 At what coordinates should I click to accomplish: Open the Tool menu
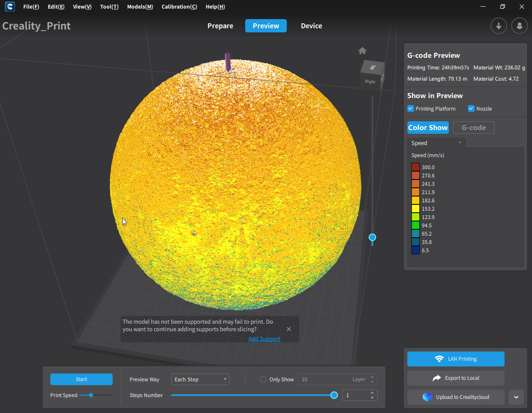(109, 7)
